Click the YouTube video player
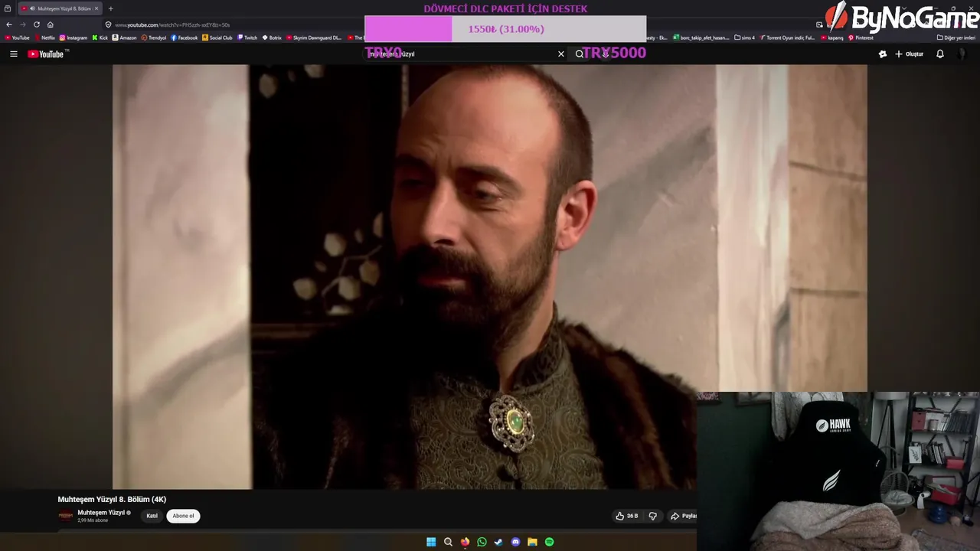 pos(490,277)
